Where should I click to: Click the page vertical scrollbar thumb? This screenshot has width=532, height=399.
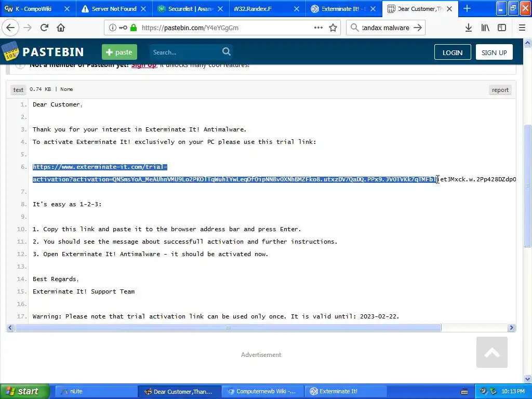coord(527,186)
